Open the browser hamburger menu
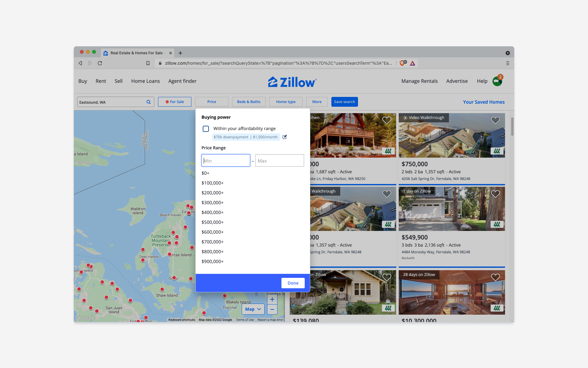 click(x=508, y=63)
